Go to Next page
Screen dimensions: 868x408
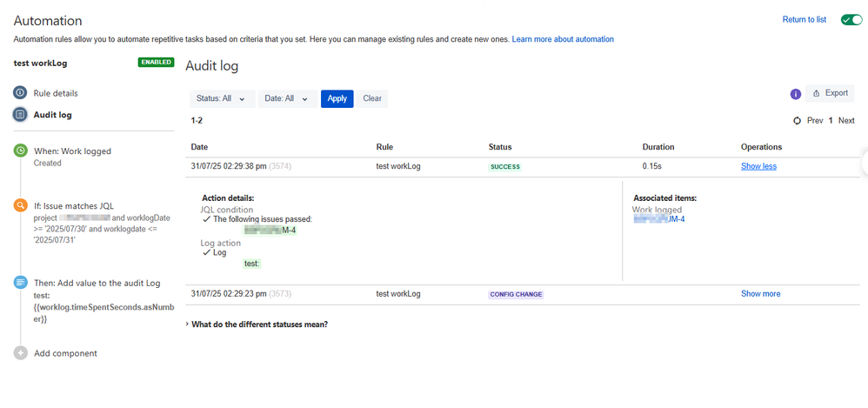846,121
